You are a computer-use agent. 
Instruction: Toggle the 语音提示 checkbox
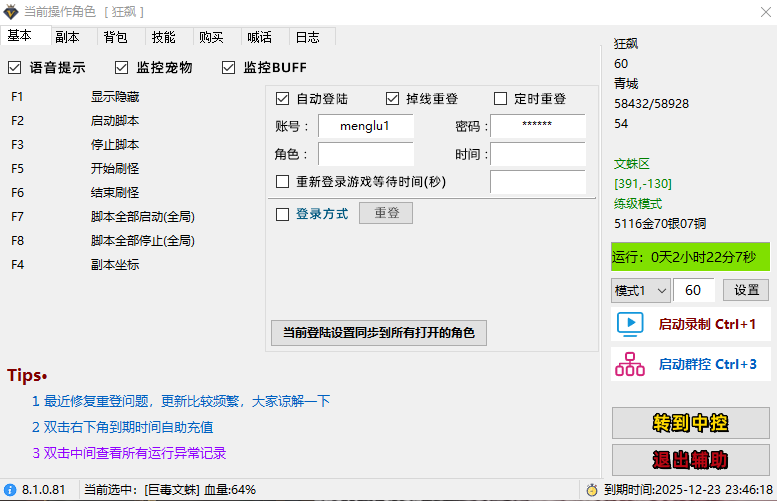pos(14,68)
